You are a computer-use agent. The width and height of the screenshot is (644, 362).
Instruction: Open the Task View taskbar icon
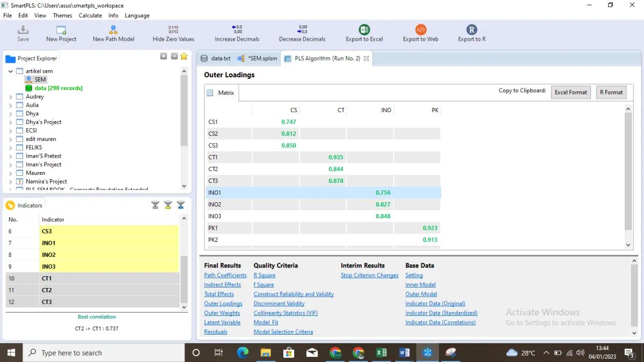point(218,352)
